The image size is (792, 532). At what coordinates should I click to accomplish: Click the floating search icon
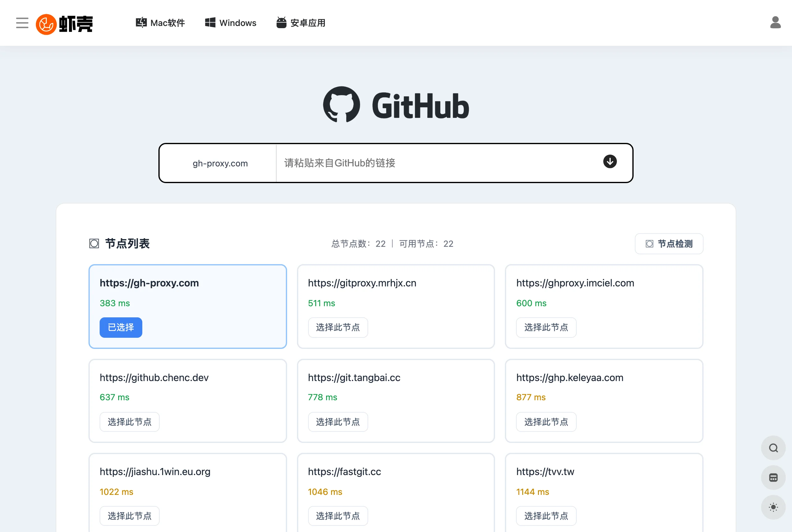[773, 448]
